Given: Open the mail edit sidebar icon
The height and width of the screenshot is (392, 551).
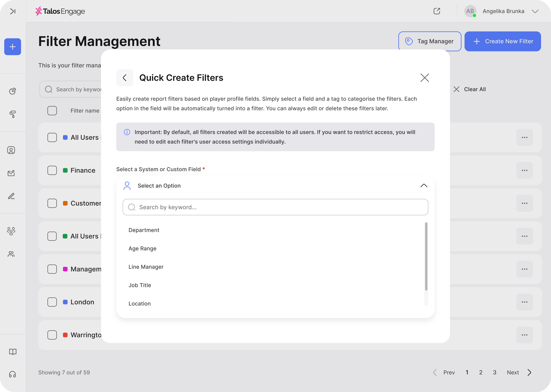Looking at the screenshot, I should [x=11, y=173].
